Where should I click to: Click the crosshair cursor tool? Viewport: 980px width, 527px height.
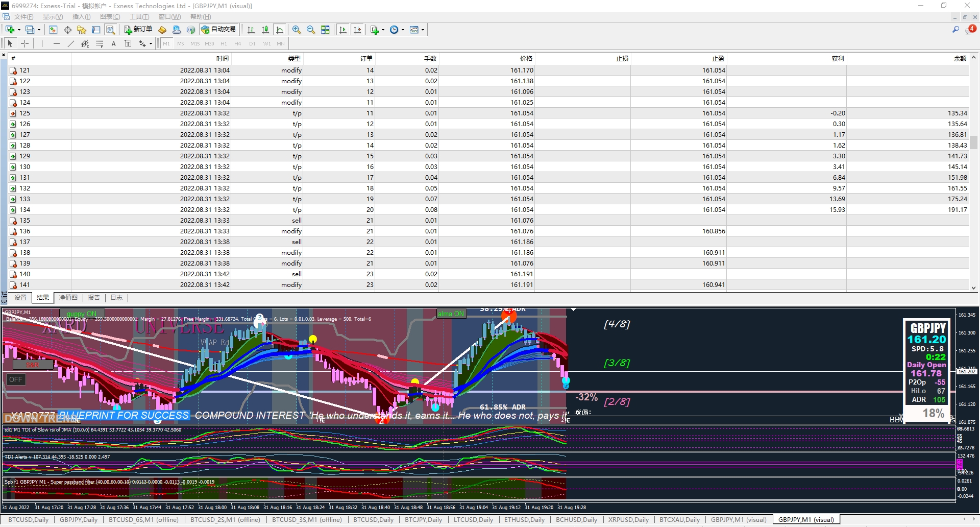[x=24, y=44]
